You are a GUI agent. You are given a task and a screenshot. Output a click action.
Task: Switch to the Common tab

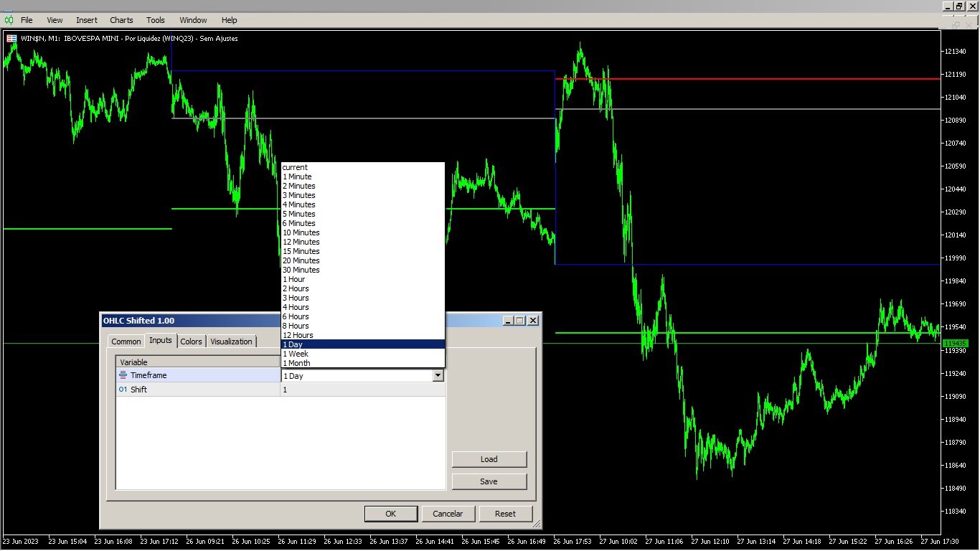pyautogui.click(x=126, y=341)
